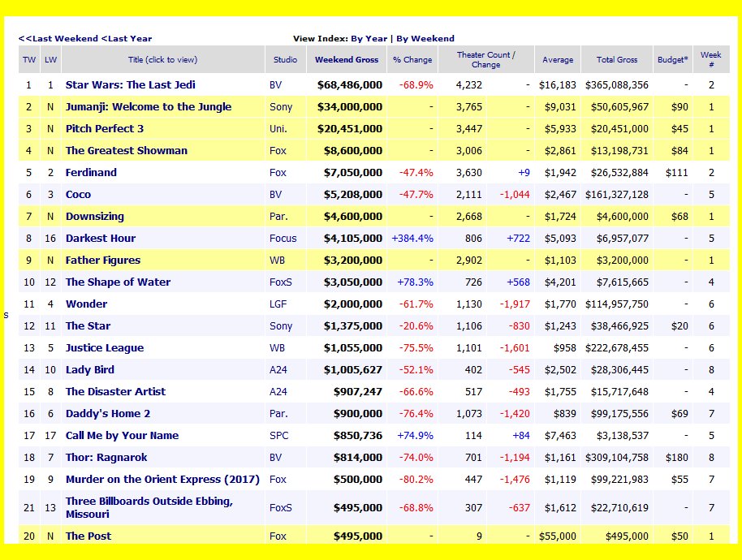Open the Father Figures title
This screenshot has height=560, width=742.
tap(102, 261)
